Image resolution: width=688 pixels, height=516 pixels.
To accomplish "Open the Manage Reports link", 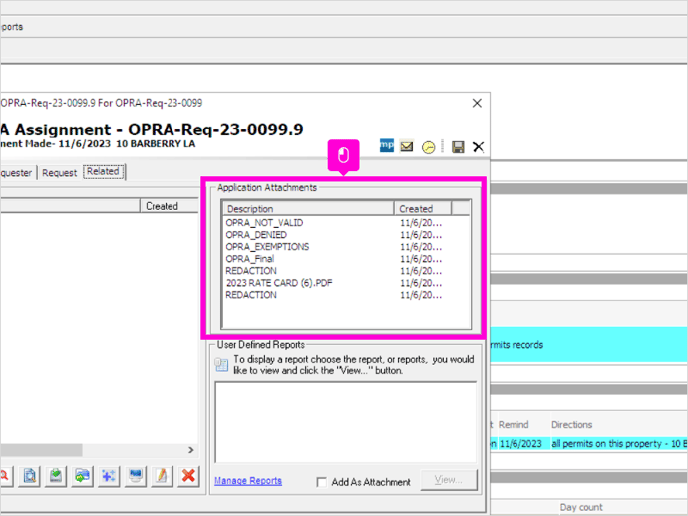I will click(248, 481).
